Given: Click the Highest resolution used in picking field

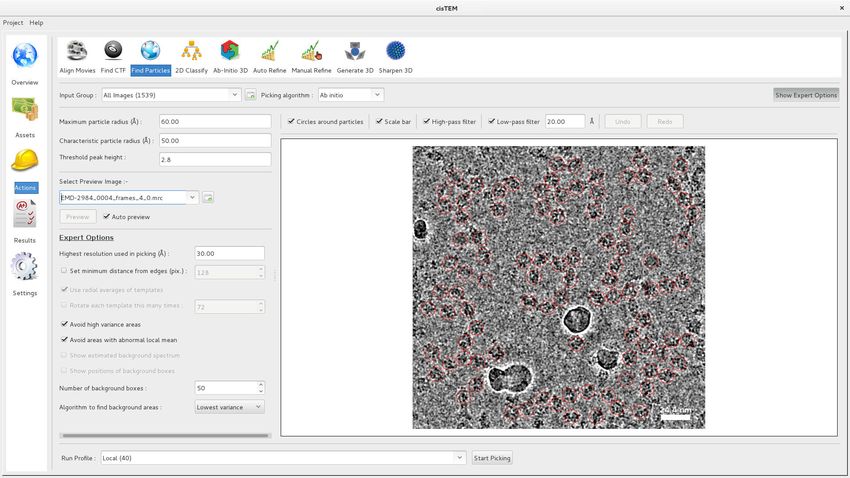Looking at the screenshot, I should 229,253.
